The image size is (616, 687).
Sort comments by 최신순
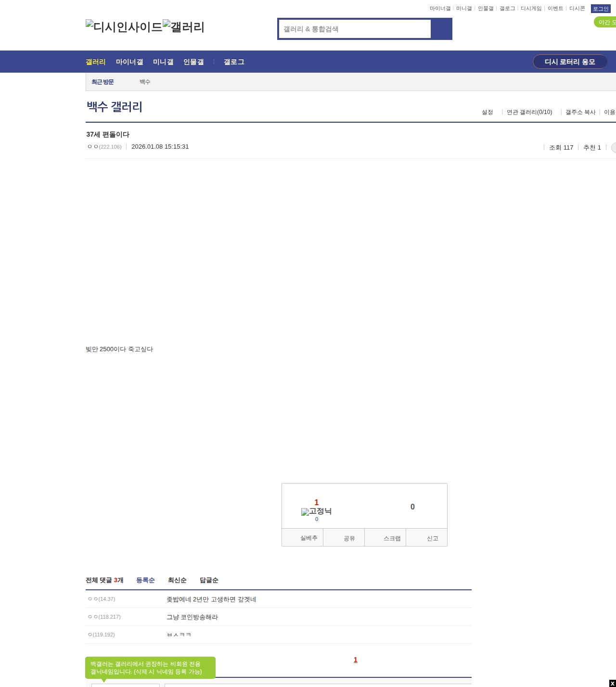(x=177, y=580)
